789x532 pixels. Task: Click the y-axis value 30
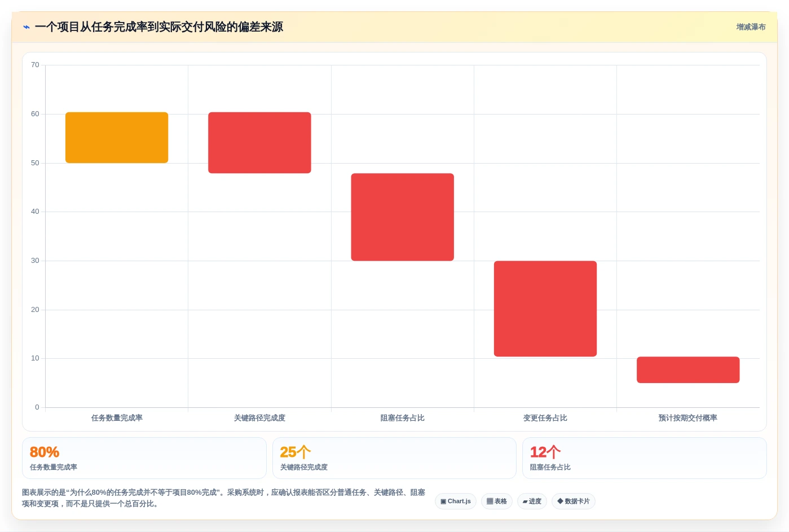point(35,261)
